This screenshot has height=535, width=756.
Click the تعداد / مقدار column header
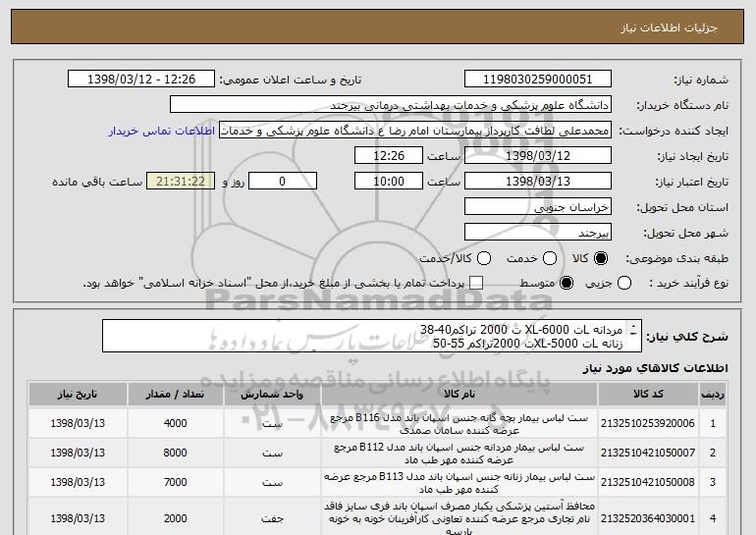tap(175, 395)
